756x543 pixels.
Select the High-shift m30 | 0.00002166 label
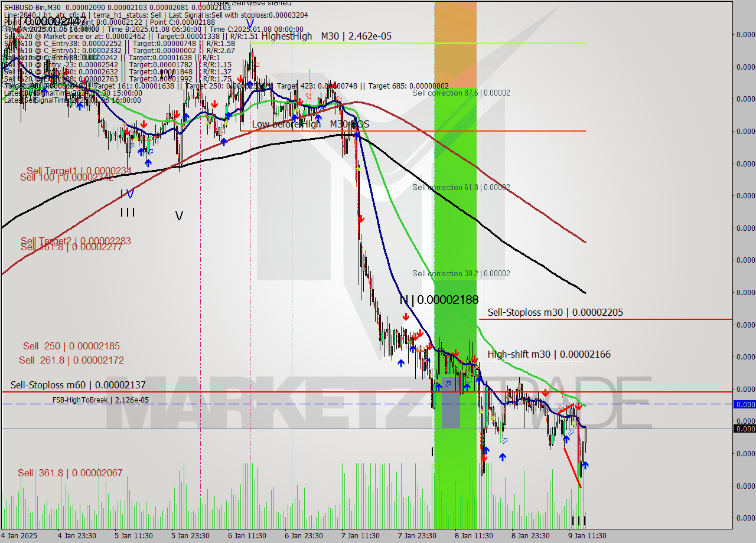(549, 354)
